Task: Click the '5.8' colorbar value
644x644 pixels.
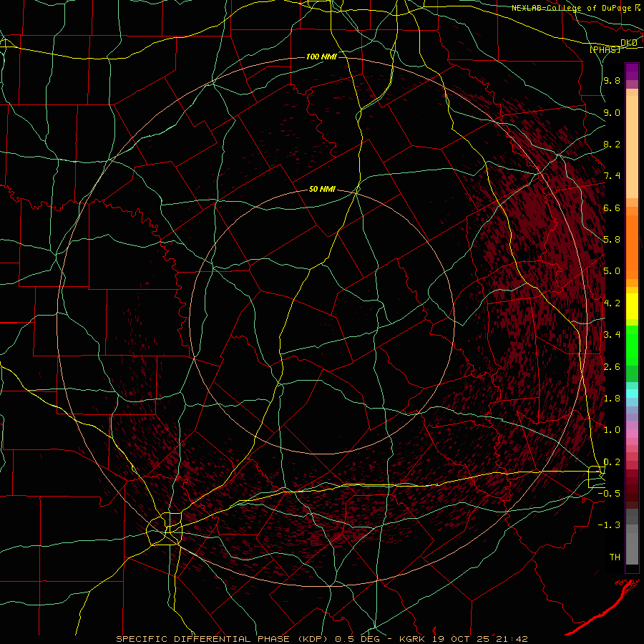Action: (612, 240)
